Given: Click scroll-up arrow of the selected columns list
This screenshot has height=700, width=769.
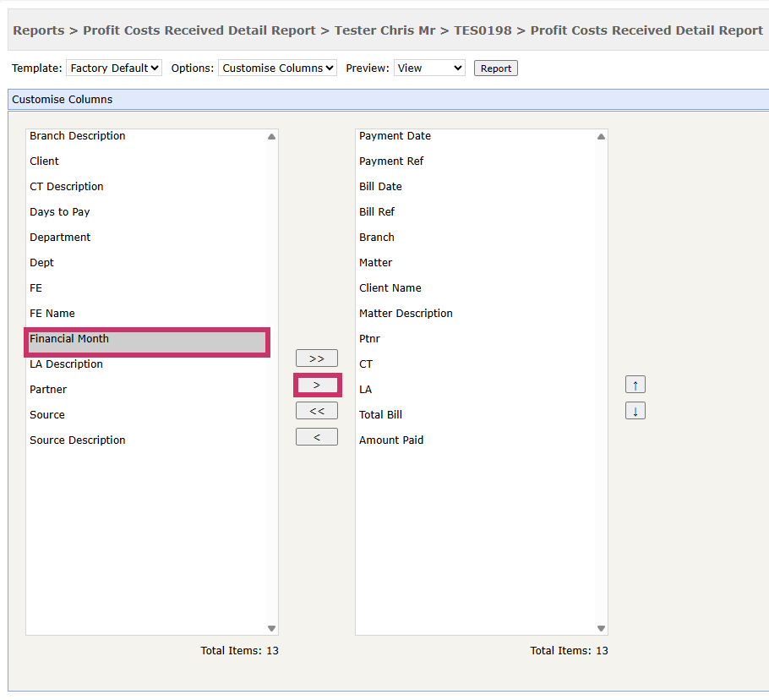Looking at the screenshot, I should (602, 136).
